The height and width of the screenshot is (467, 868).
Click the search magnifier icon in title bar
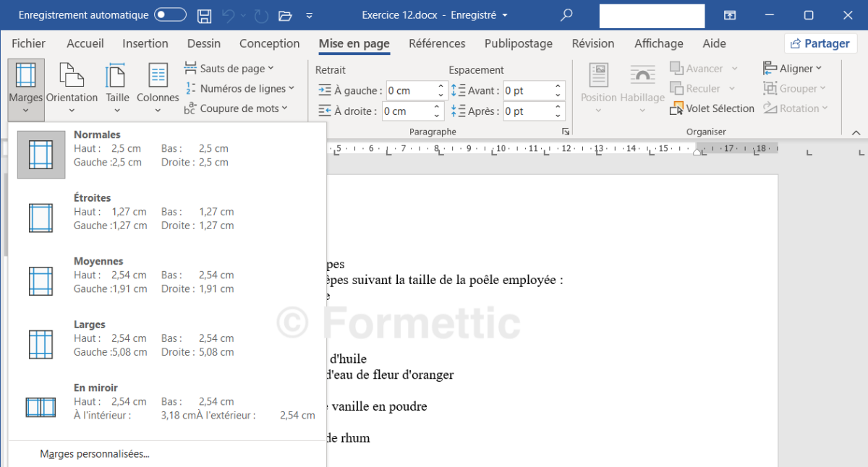tap(566, 15)
